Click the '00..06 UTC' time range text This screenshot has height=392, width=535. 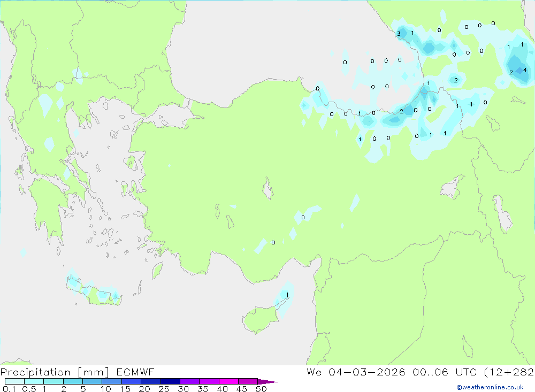[445, 372]
